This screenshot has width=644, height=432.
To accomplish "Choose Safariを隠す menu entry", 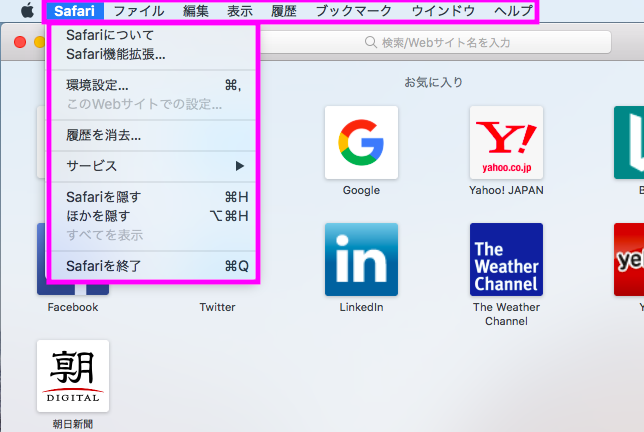I will (x=154, y=197).
